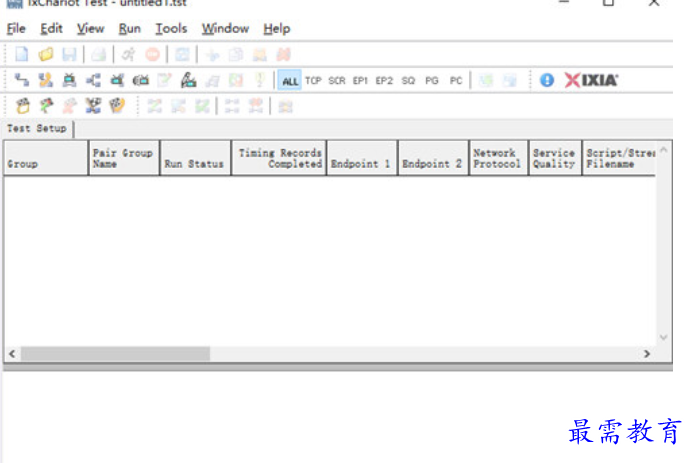
Task: Save the test with the floppy disk icon
Action: pyautogui.click(x=69, y=54)
